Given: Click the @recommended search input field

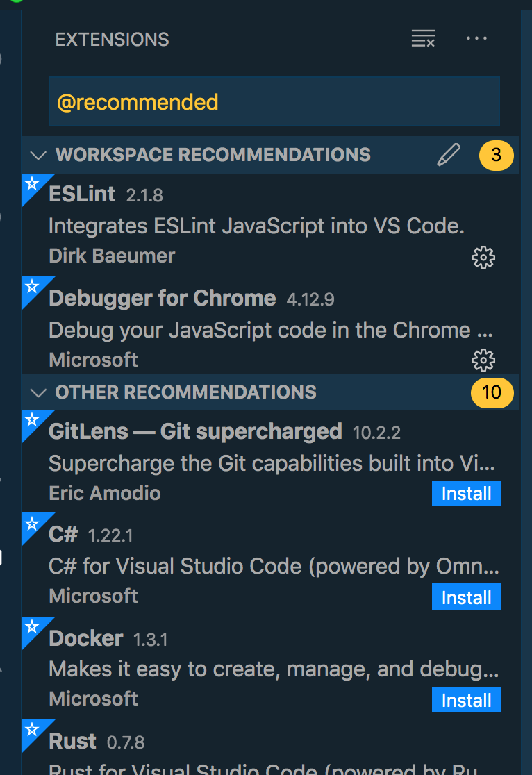Looking at the screenshot, I should click(274, 101).
